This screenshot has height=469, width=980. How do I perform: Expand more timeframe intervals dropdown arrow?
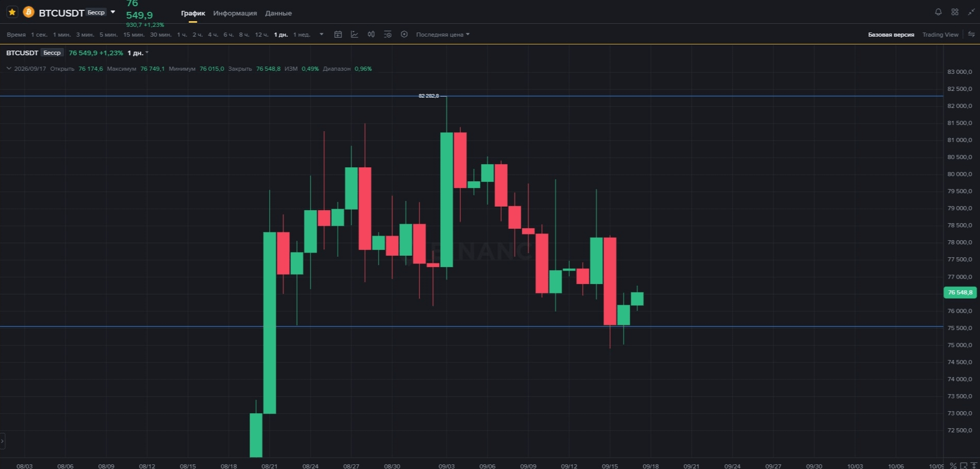click(x=321, y=35)
